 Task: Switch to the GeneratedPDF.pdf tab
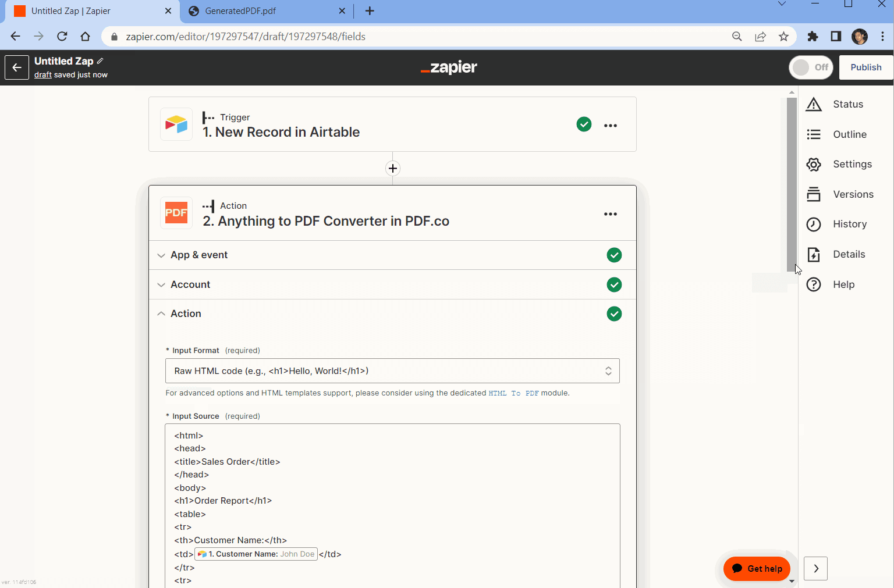239,10
